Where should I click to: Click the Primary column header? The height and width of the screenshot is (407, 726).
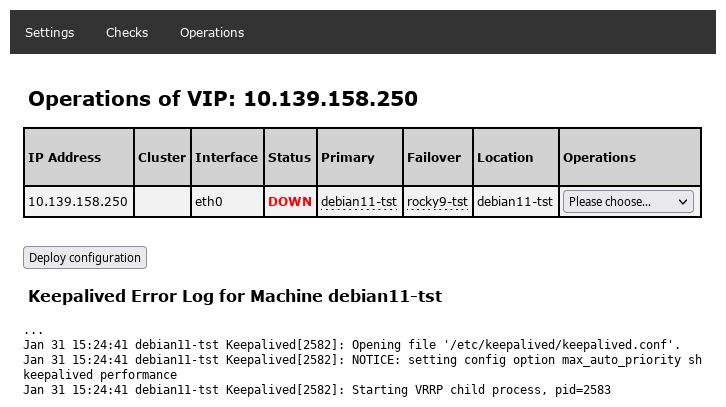tap(348, 157)
